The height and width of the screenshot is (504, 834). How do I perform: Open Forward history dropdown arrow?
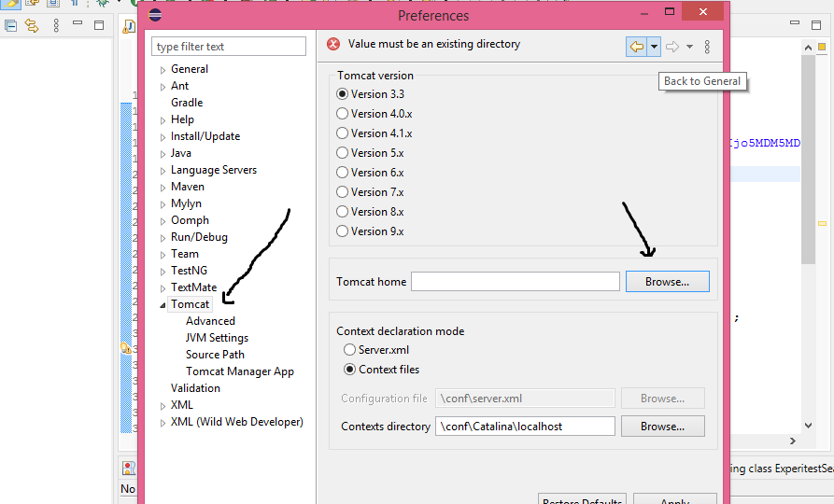689,47
